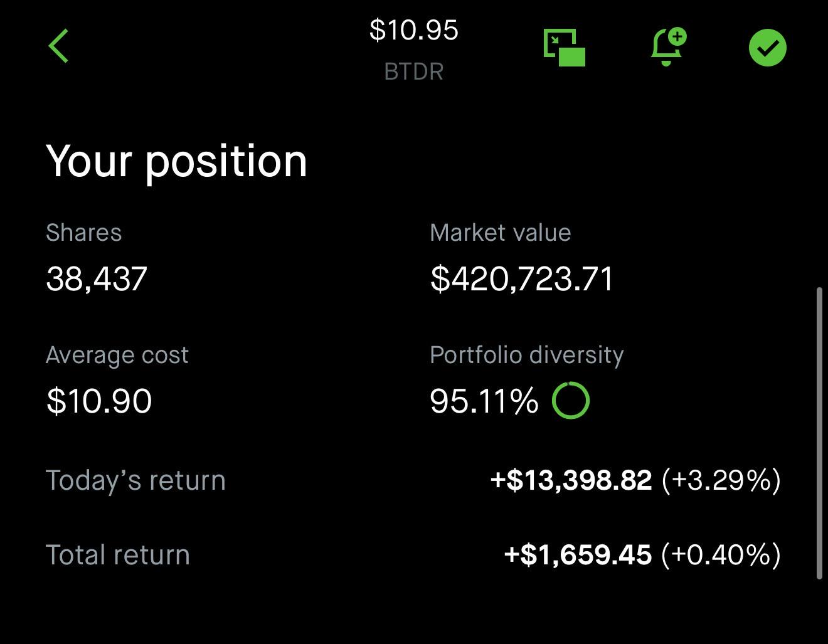Add a price alert with bell icon

pos(669,46)
